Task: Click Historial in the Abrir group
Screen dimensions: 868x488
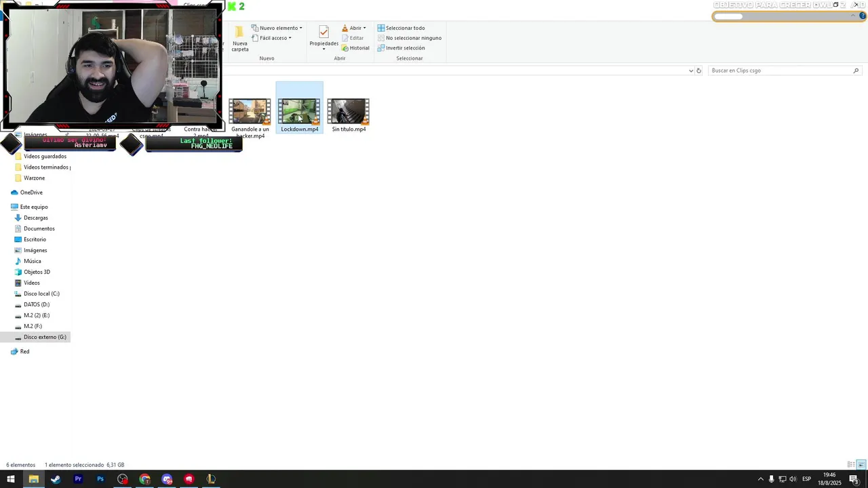Action: pos(356,48)
